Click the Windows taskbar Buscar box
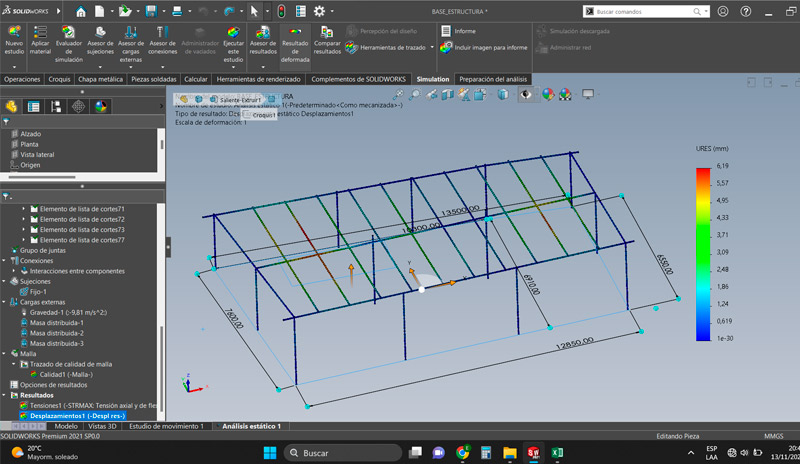Screen dimensions: 800x464 340,453
